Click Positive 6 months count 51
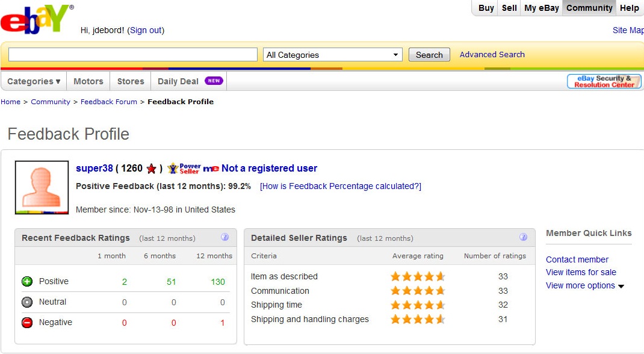The height and width of the screenshot is (354, 644). click(x=172, y=282)
